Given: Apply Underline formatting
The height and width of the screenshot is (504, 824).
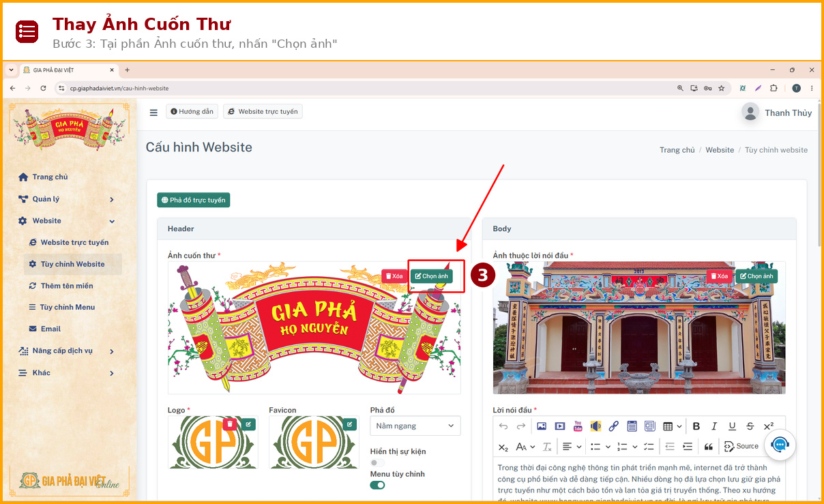Looking at the screenshot, I should click(x=732, y=426).
